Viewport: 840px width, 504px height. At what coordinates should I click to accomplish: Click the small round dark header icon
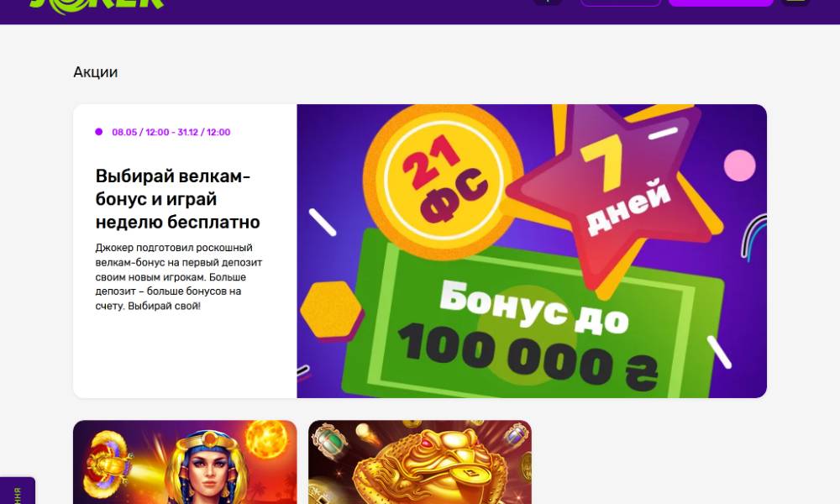[x=548, y=3]
